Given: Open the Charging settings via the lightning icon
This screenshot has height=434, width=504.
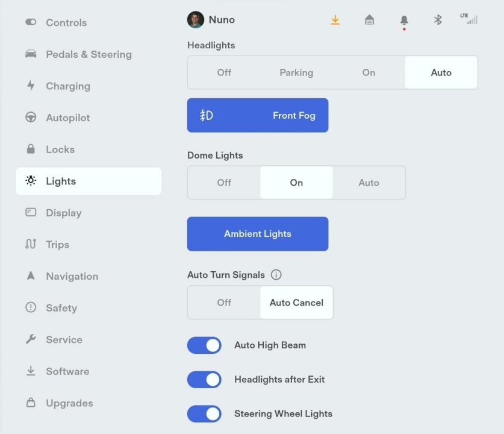Looking at the screenshot, I should point(31,86).
